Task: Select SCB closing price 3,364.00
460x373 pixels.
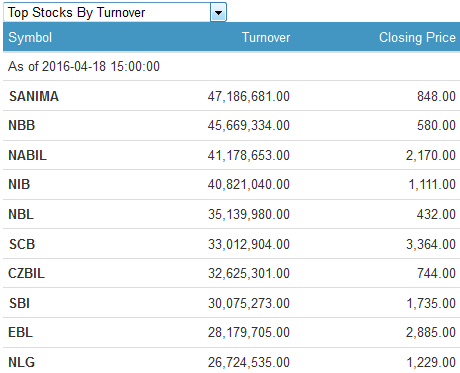Action: [x=431, y=244]
